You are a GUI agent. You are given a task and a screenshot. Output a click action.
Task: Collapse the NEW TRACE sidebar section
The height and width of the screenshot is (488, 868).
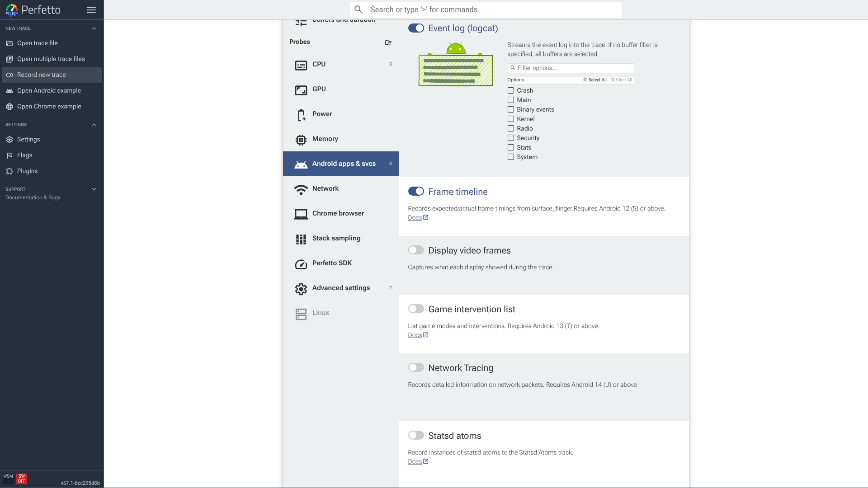click(x=94, y=28)
